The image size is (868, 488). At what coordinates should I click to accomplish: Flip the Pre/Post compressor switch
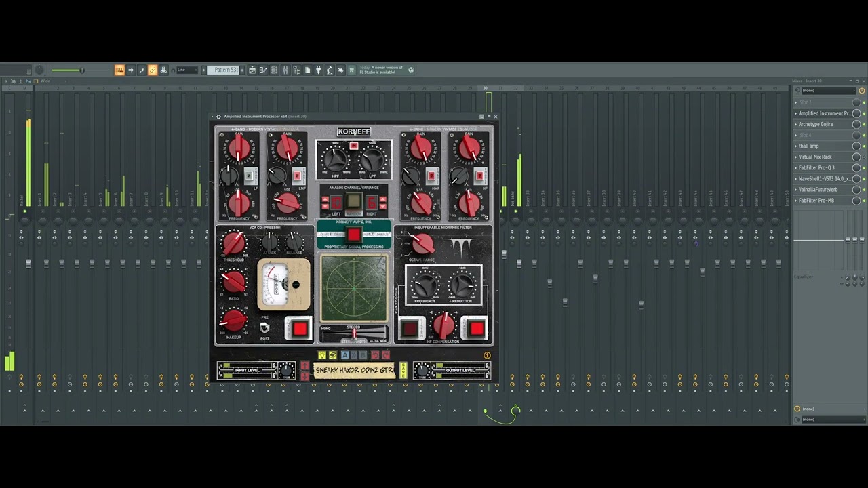(x=264, y=328)
